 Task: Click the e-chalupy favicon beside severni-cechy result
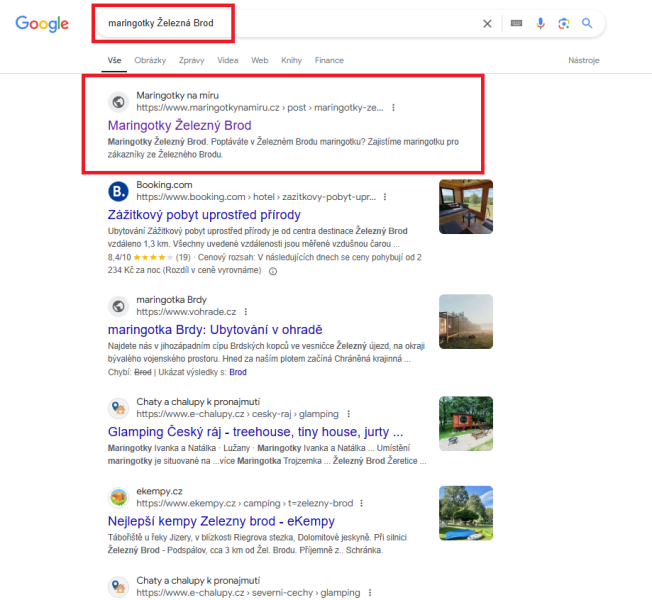[x=119, y=587]
